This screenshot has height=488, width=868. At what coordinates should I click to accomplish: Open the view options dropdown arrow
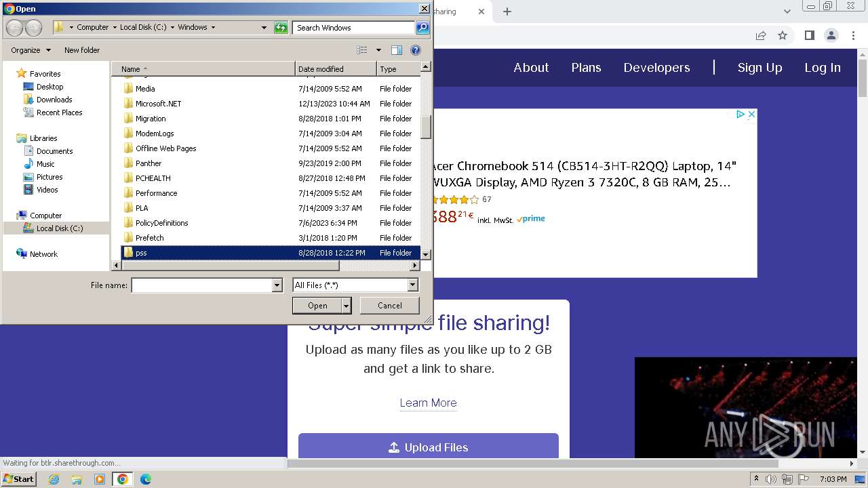click(x=378, y=50)
